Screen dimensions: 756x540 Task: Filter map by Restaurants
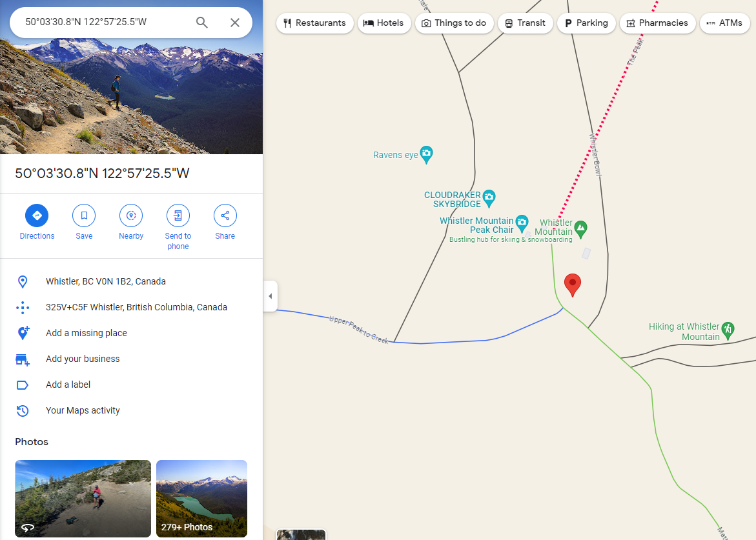pyautogui.click(x=315, y=23)
